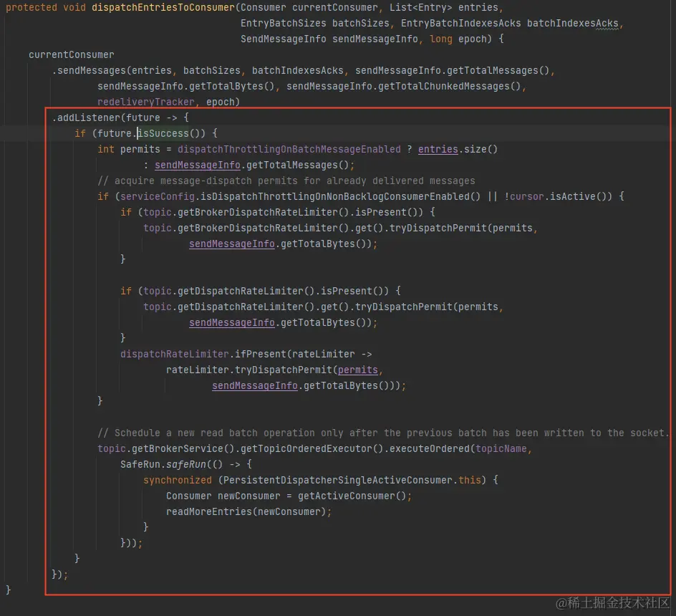676x616 pixels.
Task: Click the getBrokerService() call
Action: (183, 448)
